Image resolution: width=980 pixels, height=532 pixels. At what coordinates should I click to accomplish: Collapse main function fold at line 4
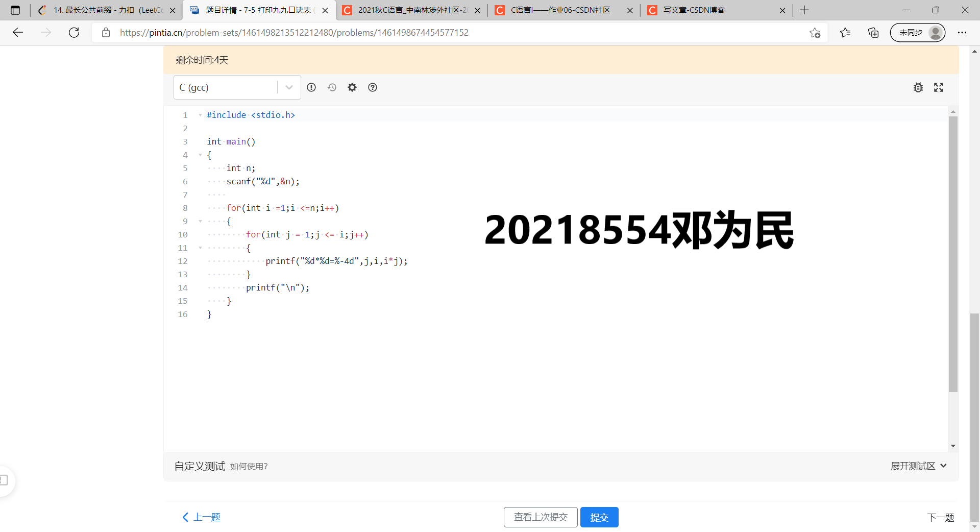(200, 155)
